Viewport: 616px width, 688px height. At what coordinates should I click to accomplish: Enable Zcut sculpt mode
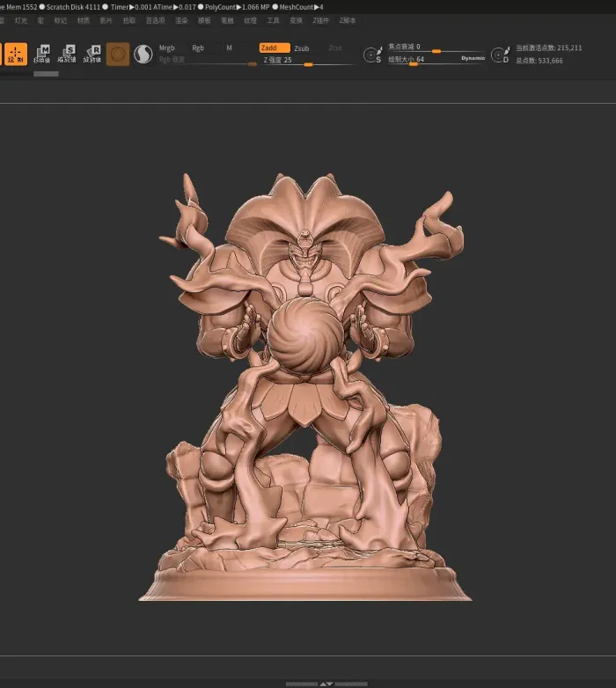[x=335, y=48]
